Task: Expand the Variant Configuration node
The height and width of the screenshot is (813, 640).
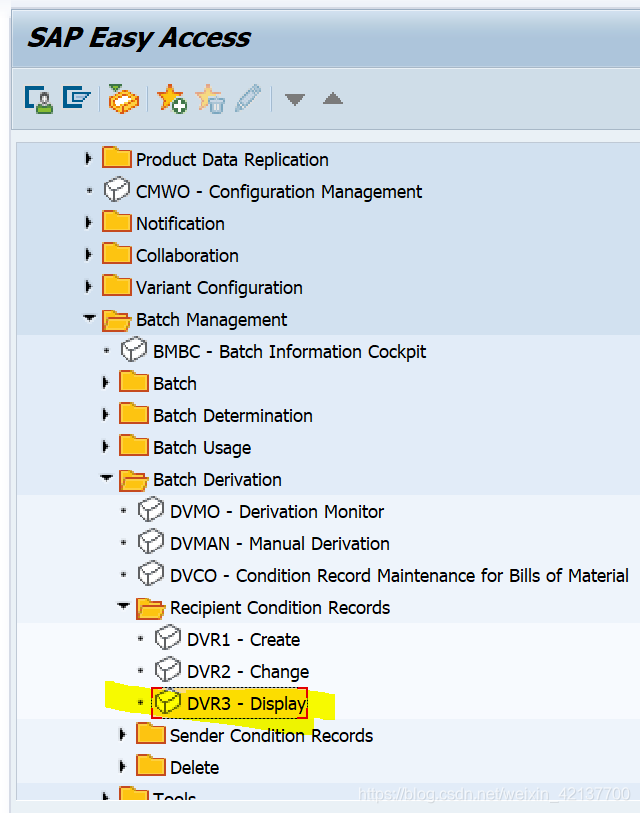Action: tap(88, 287)
